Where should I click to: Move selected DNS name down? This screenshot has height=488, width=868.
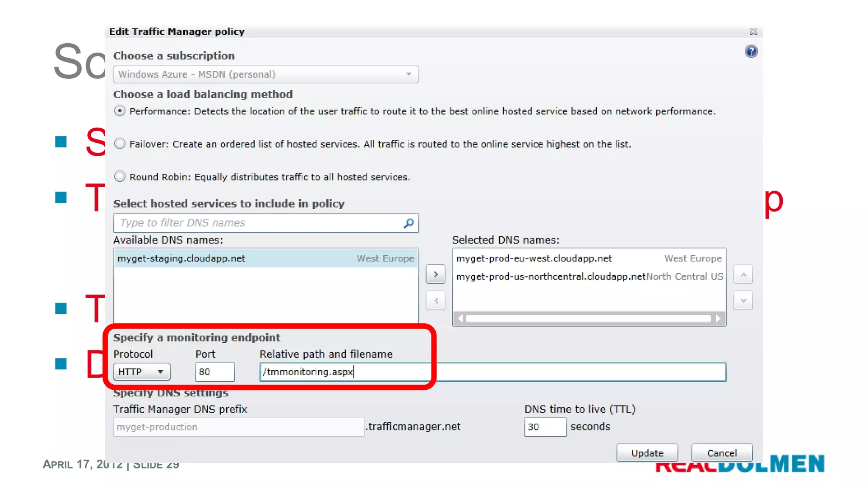[x=743, y=301]
